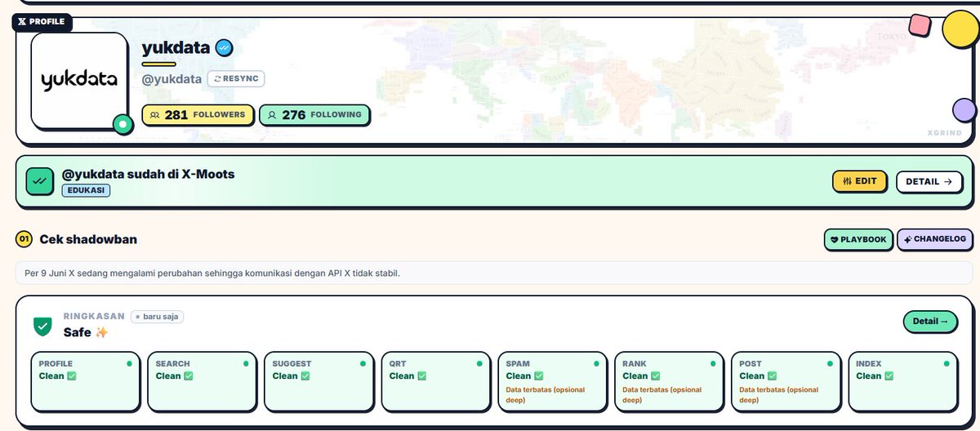
Task: Select the RANK Clean card
Action: point(669,381)
